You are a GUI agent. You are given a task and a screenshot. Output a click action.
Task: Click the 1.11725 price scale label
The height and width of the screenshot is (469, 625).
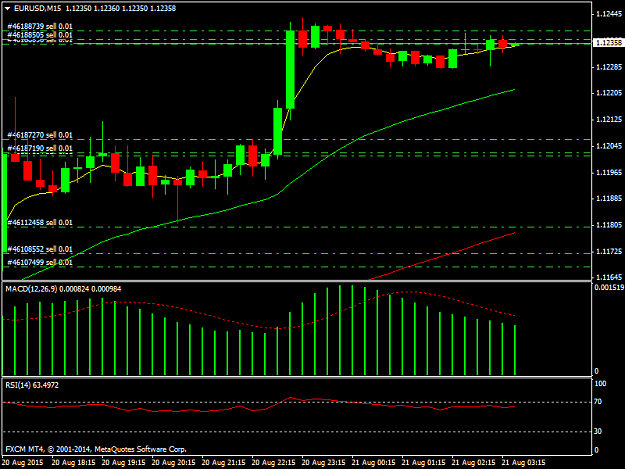(x=609, y=251)
